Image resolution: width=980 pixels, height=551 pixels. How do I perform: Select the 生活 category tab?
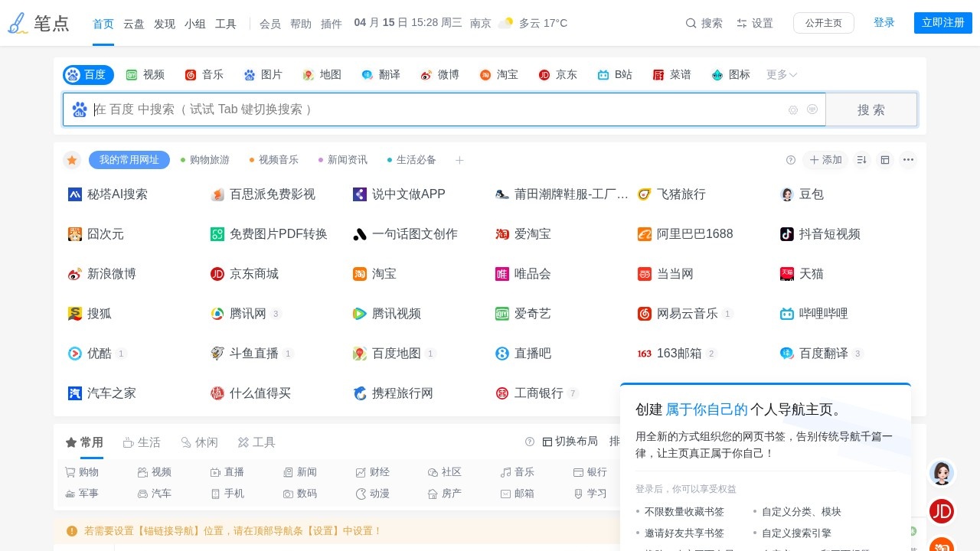coord(142,442)
